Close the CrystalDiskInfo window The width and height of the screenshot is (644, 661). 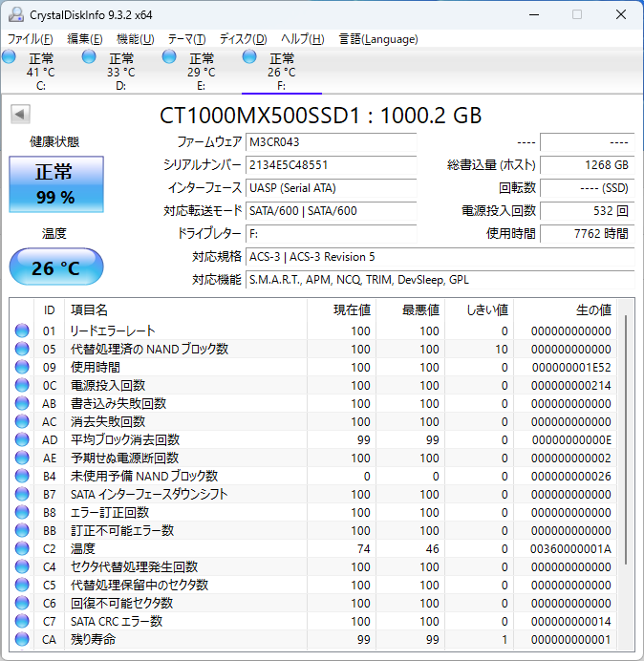tap(621, 14)
